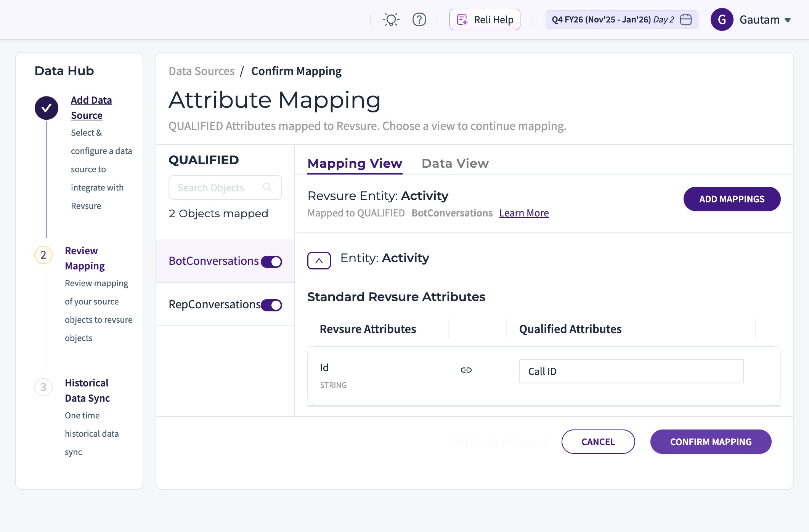Screen dimensions: 809x532
Task: Click the search magnifier in Search Objects
Action: point(268,187)
